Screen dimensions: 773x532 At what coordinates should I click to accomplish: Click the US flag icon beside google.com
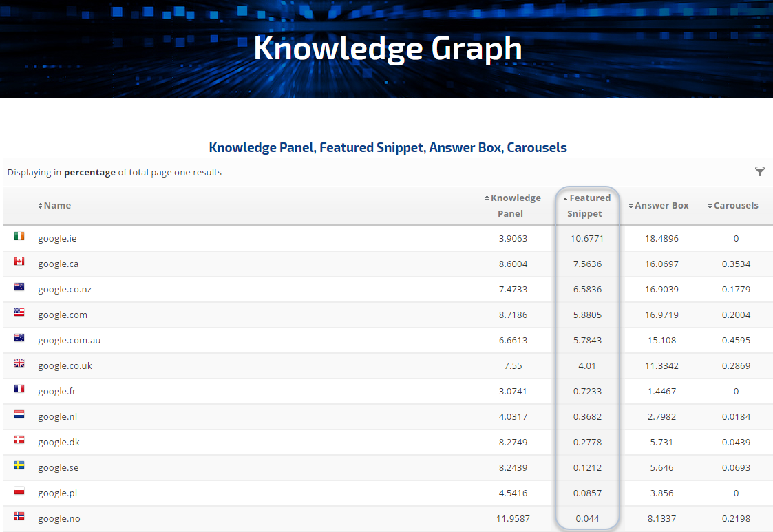coord(19,312)
